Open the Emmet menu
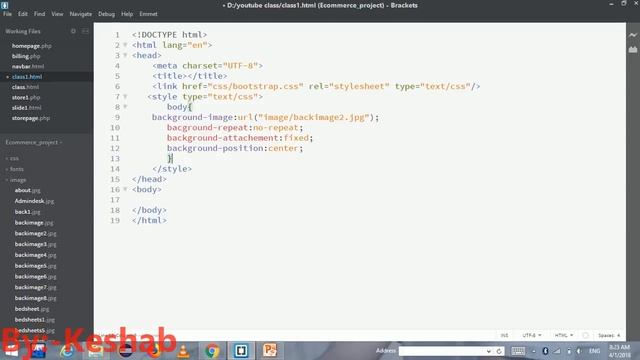The width and height of the screenshot is (640, 360). 148,14
